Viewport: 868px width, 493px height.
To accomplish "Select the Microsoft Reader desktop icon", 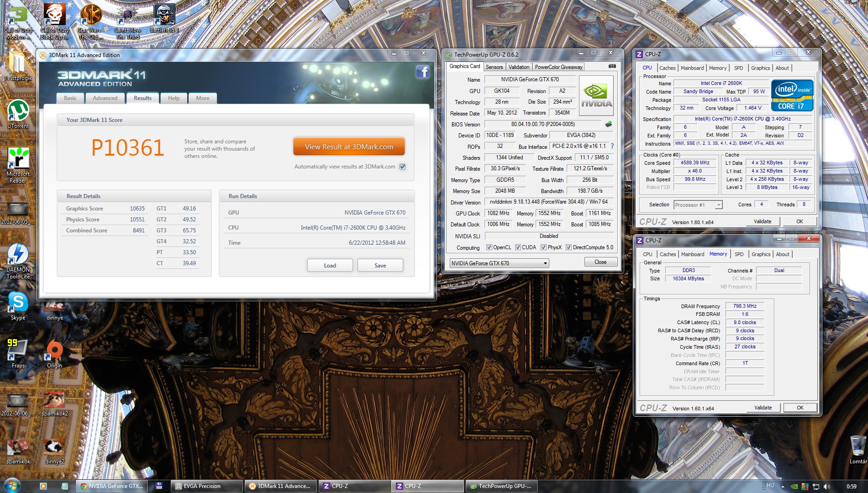I will pos(18,166).
